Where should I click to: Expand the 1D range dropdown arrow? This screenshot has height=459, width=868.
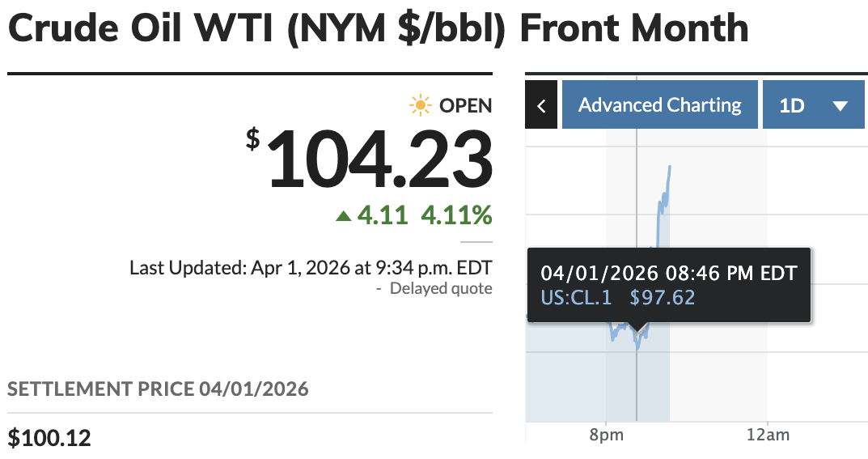tap(839, 105)
